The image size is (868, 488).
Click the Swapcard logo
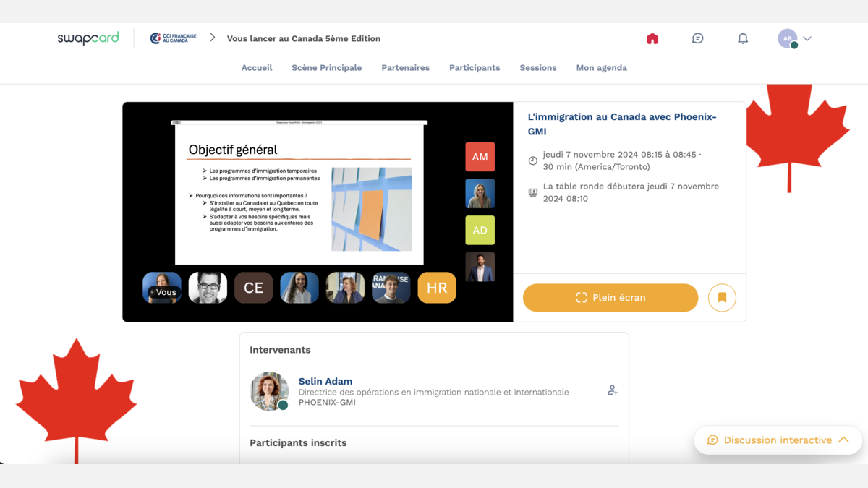tap(88, 38)
